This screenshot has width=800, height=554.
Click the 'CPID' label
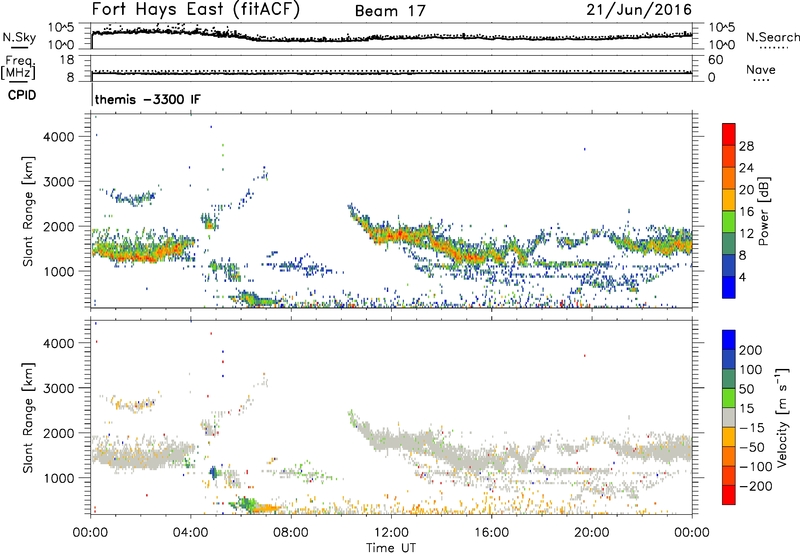click(x=22, y=95)
